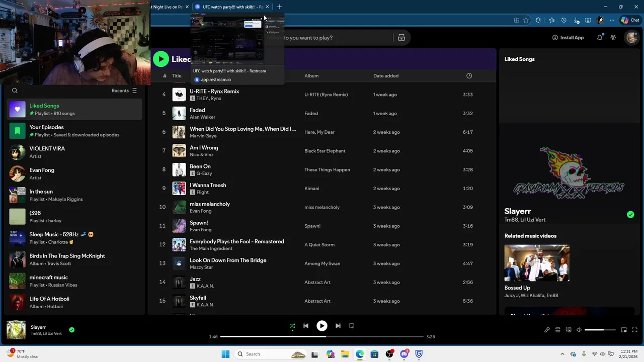Open Evan Fong artist in library
Screen dimensions: 644x362
click(x=74, y=173)
